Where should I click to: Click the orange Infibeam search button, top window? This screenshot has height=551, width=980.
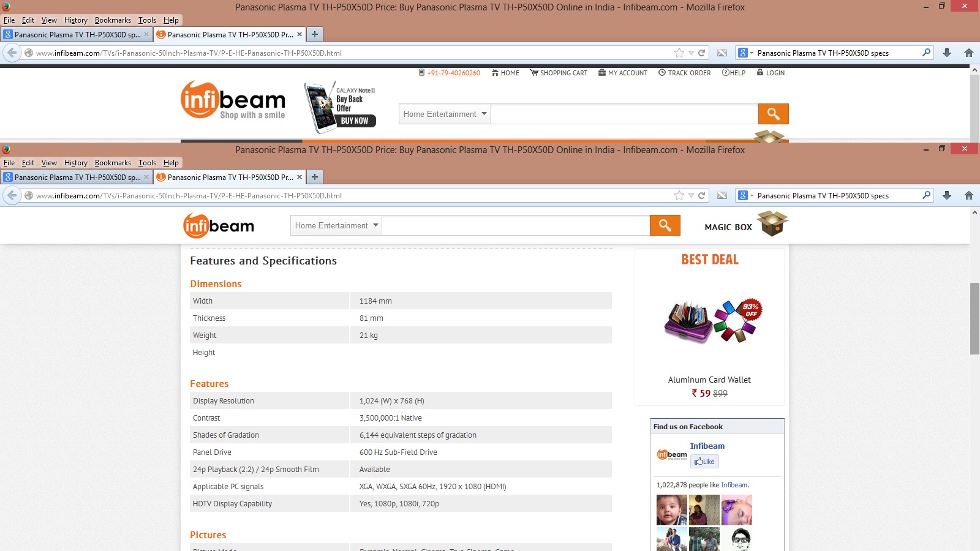tap(773, 114)
